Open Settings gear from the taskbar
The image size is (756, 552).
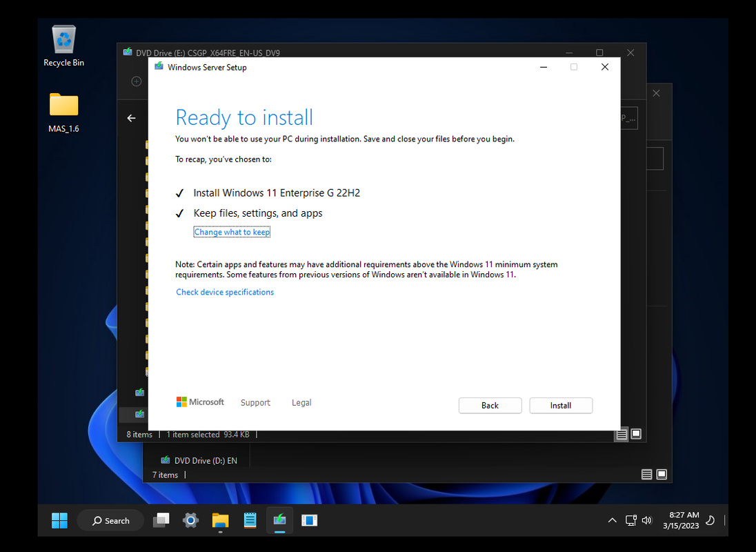[x=190, y=520]
